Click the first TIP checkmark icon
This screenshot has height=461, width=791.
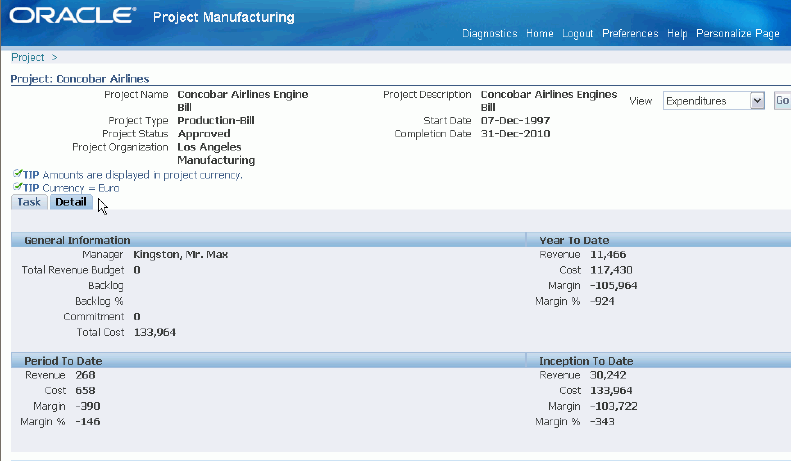[18, 174]
